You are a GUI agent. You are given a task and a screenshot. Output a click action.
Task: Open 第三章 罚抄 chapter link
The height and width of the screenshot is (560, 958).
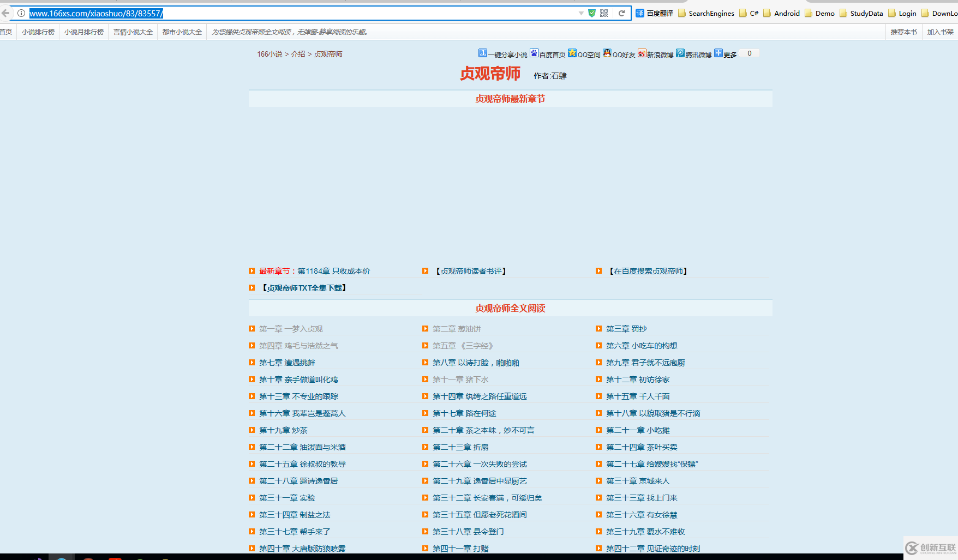pyautogui.click(x=625, y=328)
